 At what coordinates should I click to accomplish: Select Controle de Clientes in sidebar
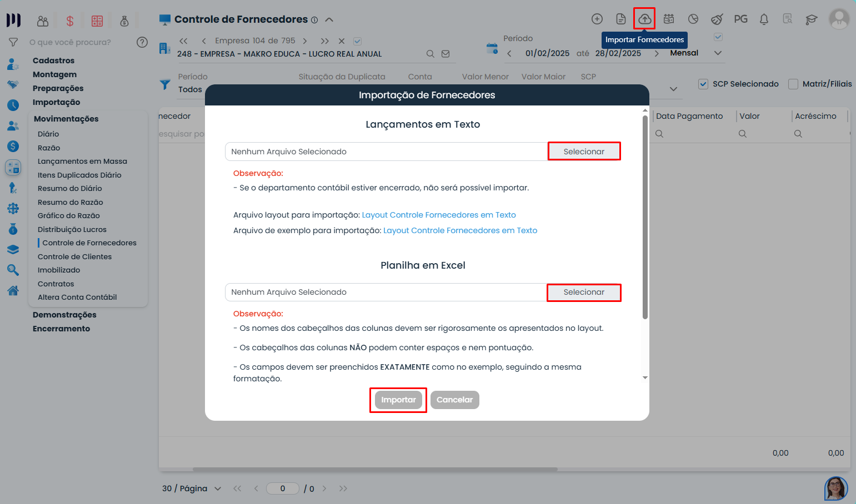pyautogui.click(x=74, y=256)
